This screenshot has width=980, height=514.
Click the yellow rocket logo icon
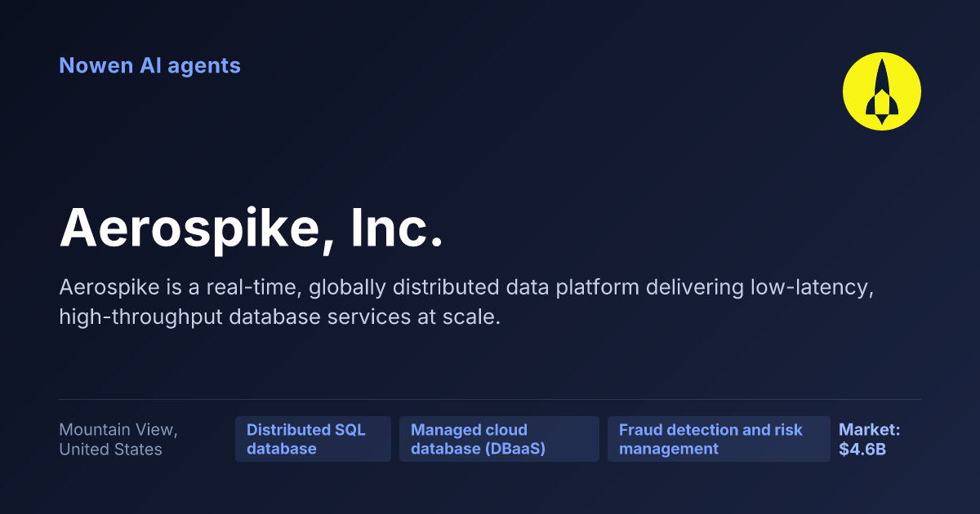click(882, 91)
